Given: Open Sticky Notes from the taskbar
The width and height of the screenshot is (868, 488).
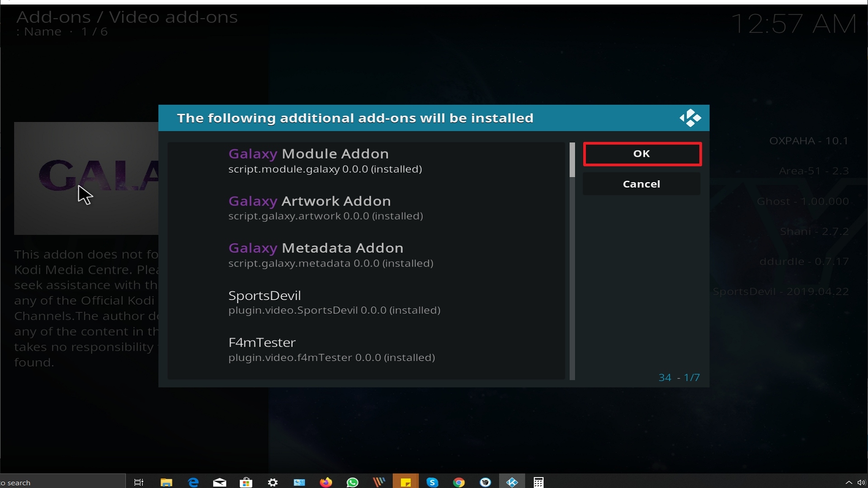Looking at the screenshot, I should pyautogui.click(x=406, y=482).
